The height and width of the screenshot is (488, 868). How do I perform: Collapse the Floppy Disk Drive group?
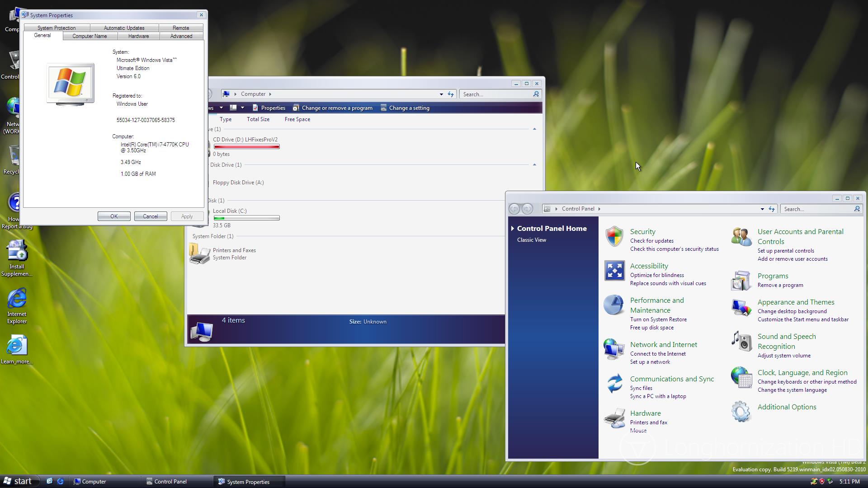point(534,165)
